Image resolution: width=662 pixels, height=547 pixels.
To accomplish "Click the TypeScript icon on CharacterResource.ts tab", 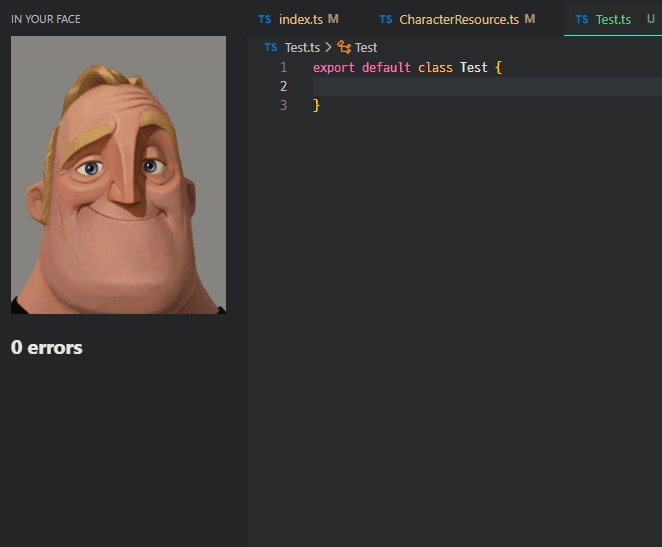I will pos(385,19).
